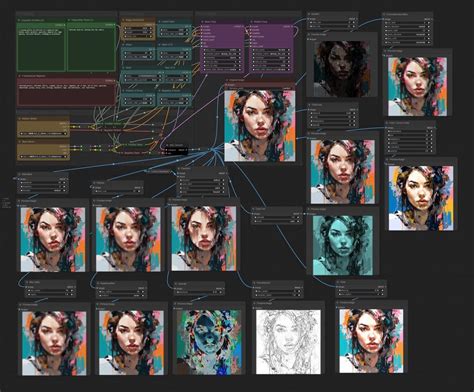
Task: Select the dark shadowed portrait preview image
Action: [341, 69]
